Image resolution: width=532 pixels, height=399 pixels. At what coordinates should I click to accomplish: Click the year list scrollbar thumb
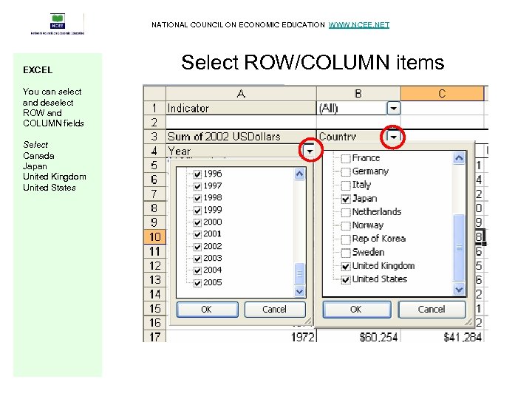click(299, 273)
